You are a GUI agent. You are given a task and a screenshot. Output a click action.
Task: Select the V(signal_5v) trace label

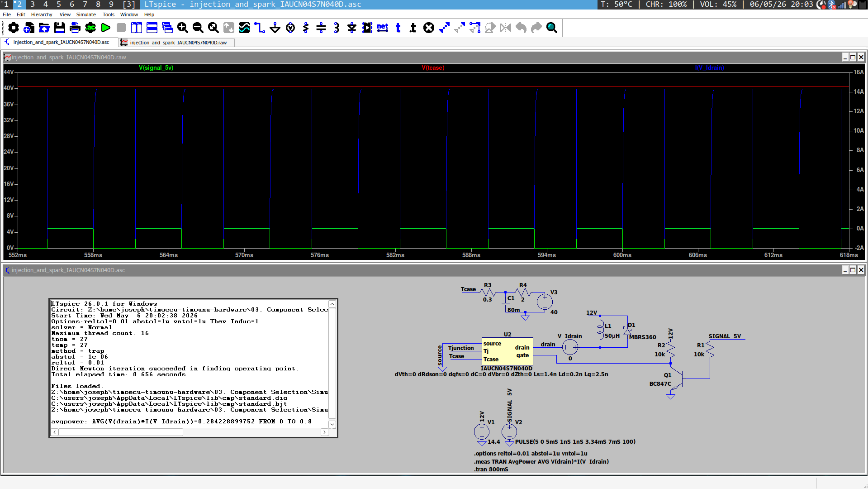pyautogui.click(x=156, y=68)
